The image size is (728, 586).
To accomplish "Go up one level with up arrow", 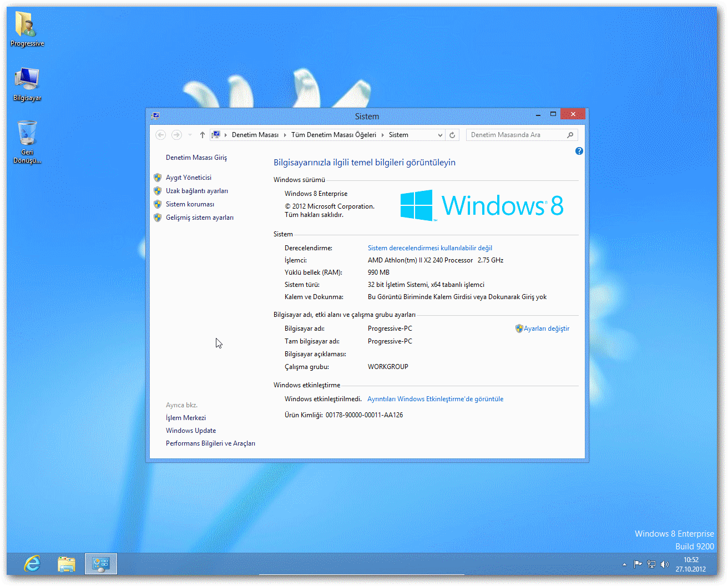I will point(203,135).
